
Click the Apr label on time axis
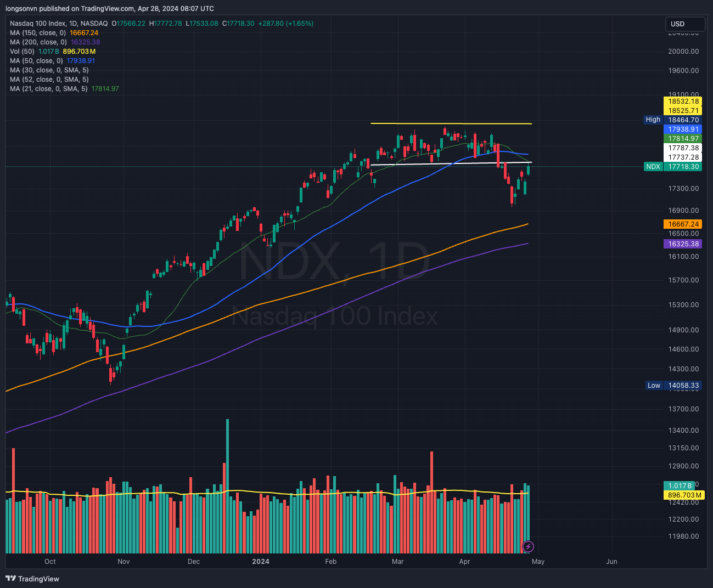coord(464,562)
